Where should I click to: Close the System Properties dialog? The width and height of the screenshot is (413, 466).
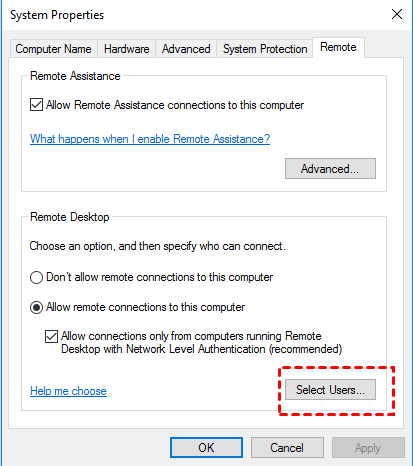click(x=397, y=14)
